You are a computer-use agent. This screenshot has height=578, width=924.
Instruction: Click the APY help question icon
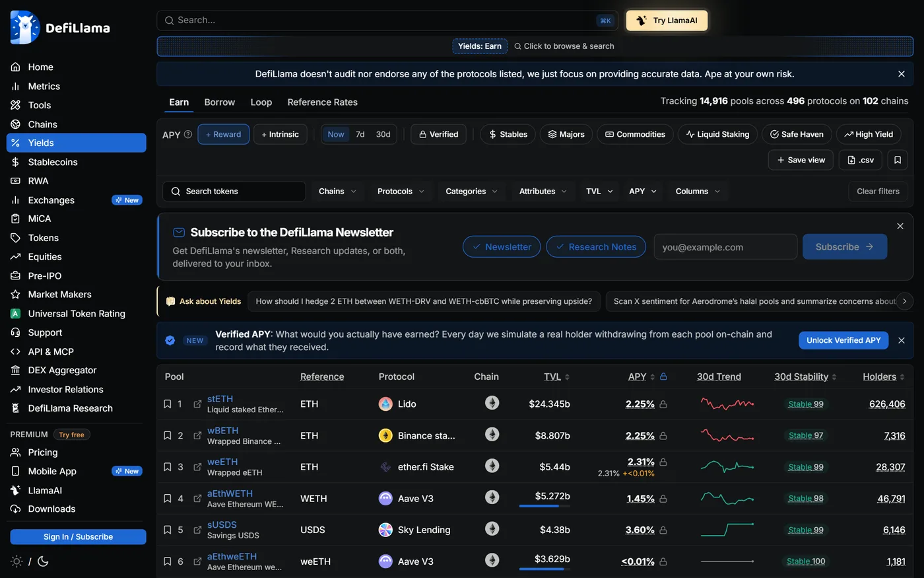(188, 134)
